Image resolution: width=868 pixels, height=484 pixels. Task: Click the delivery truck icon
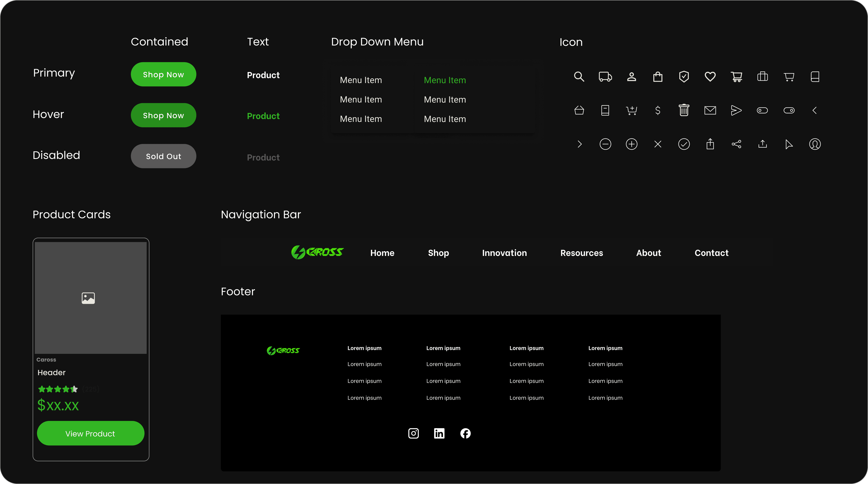(x=605, y=77)
